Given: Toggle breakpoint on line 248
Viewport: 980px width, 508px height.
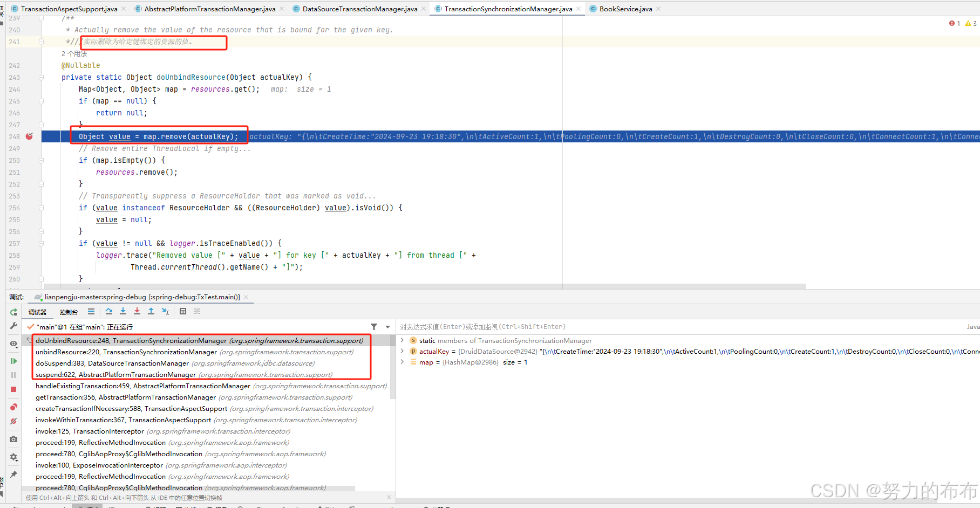Looking at the screenshot, I should [x=29, y=136].
